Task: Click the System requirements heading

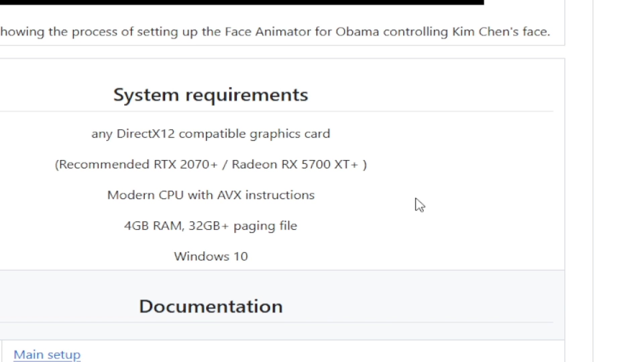Action: point(211,95)
